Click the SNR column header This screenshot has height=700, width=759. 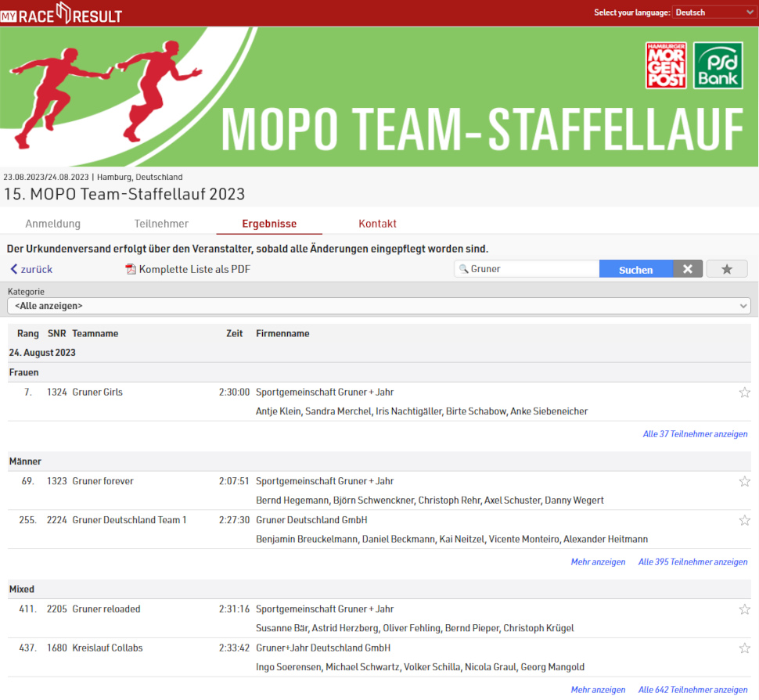56,333
